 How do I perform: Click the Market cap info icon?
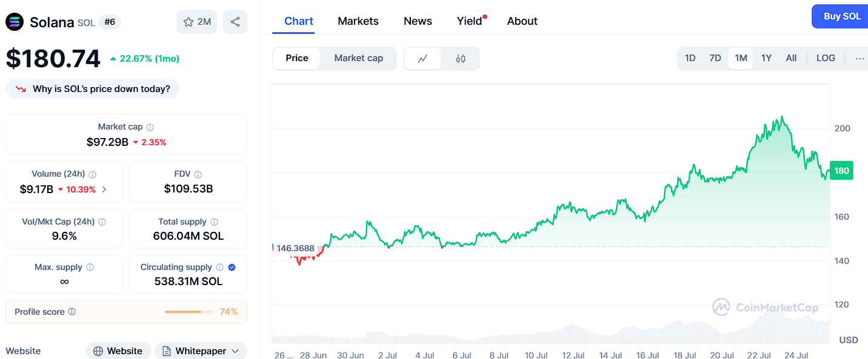click(x=150, y=127)
